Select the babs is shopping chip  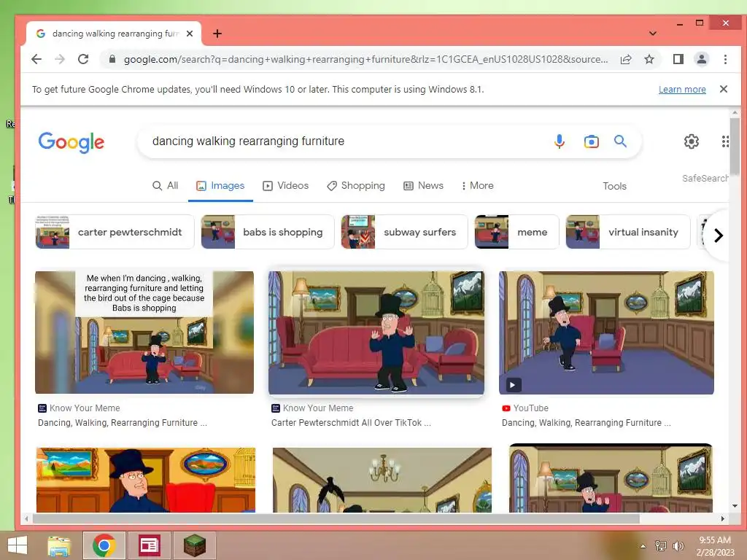click(x=268, y=232)
